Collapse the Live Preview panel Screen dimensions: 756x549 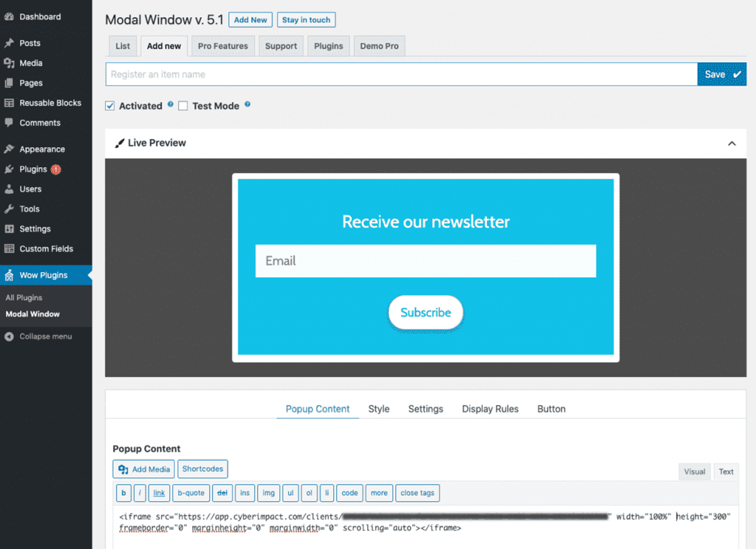pyautogui.click(x=731, y=144)
